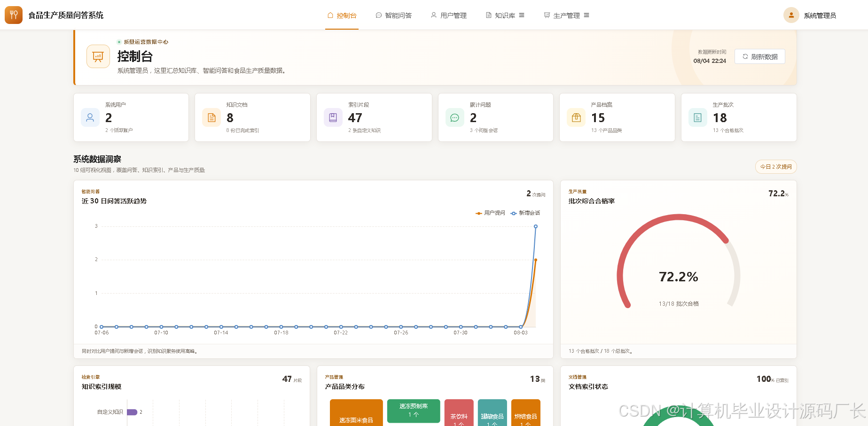Click the 索引片段 book icon
The image size is (868, 426).
pyautogui.click(x=333, y=117)
